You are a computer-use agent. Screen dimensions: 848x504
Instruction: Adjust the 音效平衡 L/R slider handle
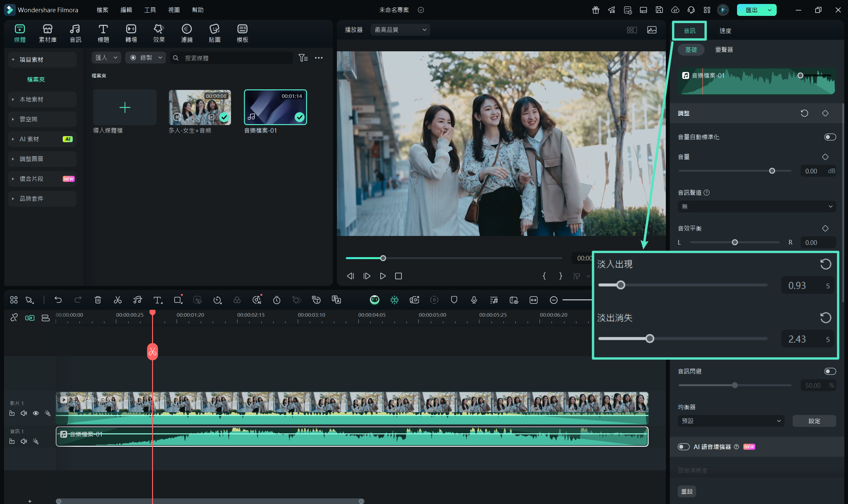click(734, 242)
